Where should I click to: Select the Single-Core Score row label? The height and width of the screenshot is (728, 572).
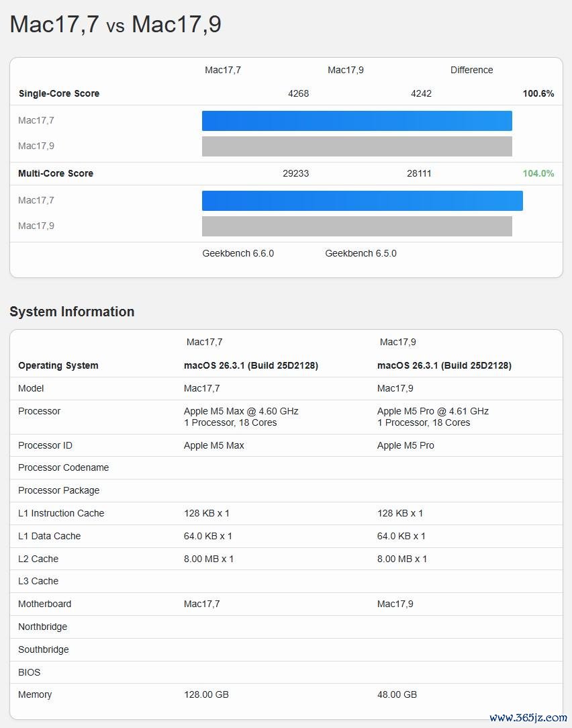pyautogui.click(x=59, y=93)
